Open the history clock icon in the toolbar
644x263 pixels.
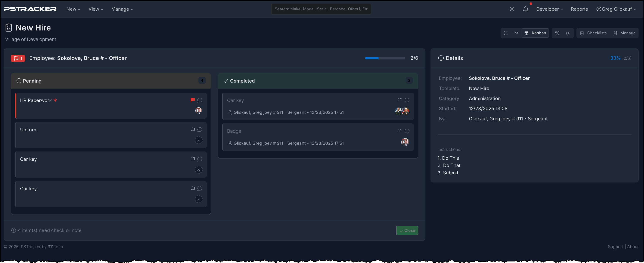coord(557,33)
